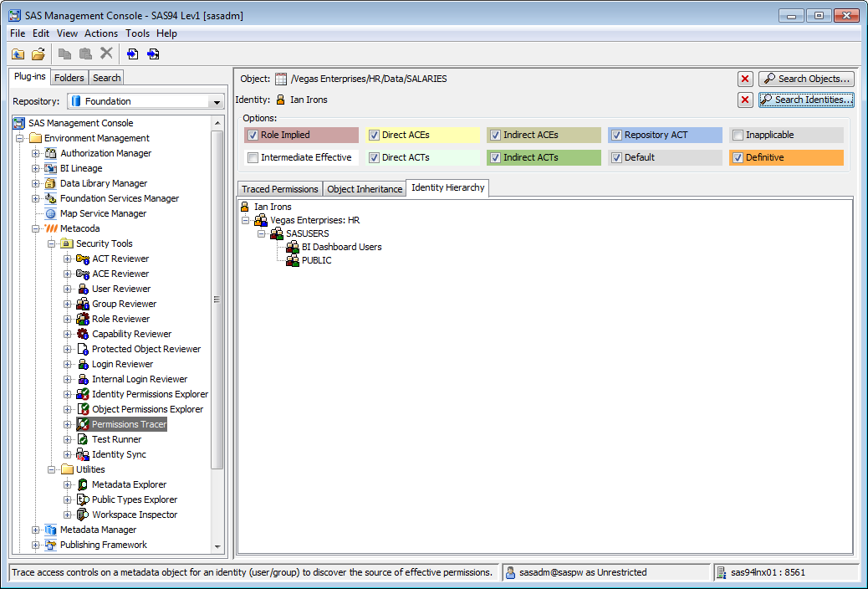The height and width of the screenshot is (589, 868).
Task: Toggle the Repository ACT checkbox
Action: [x=616, y=136]
